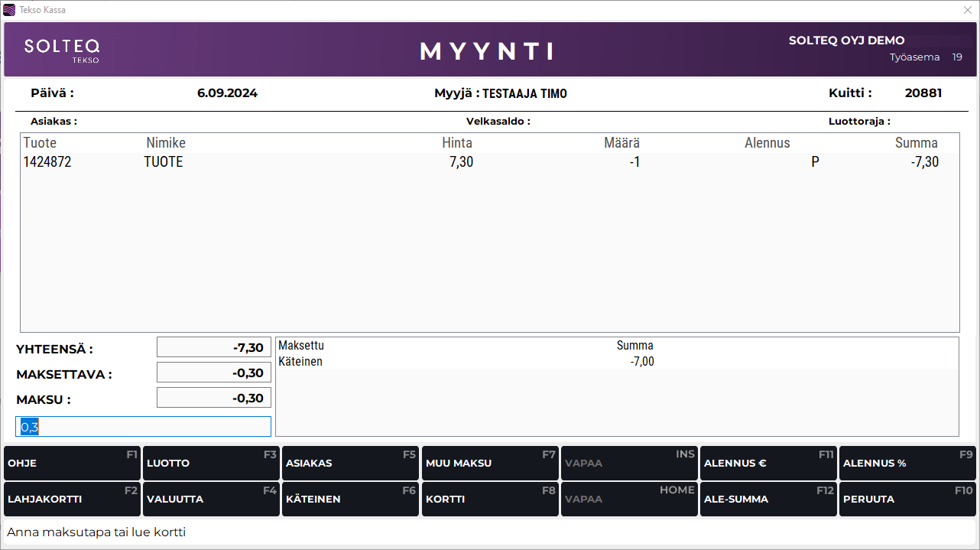Click the MAKSETTAVA amount field
Viewport: 980px width, 550px height.
coord(214,373)
